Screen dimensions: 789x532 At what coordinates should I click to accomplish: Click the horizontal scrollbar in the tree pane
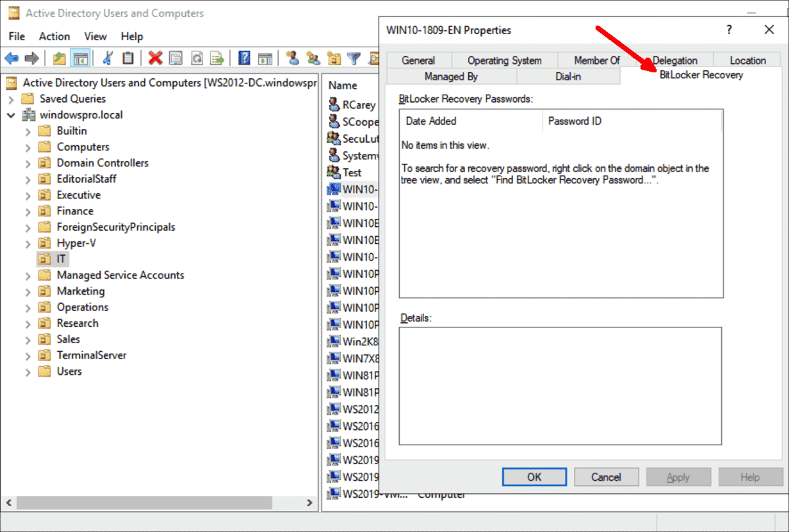[x=145, y=503]
